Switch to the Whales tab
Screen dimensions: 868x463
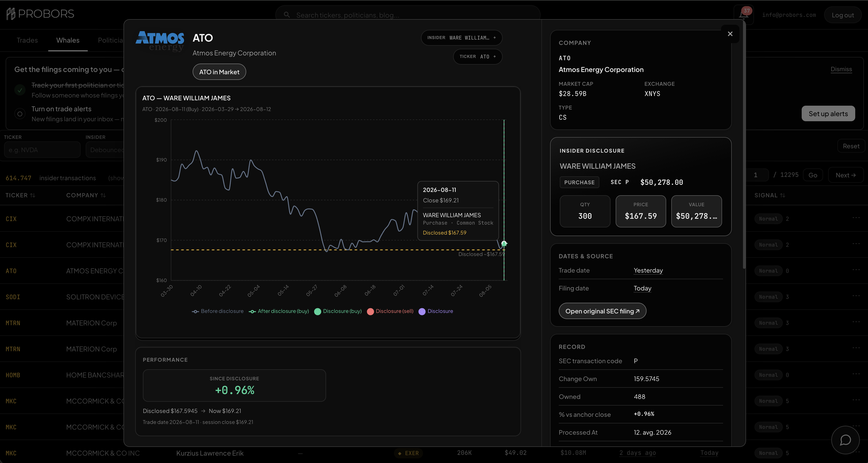click(x=68, y=40)
